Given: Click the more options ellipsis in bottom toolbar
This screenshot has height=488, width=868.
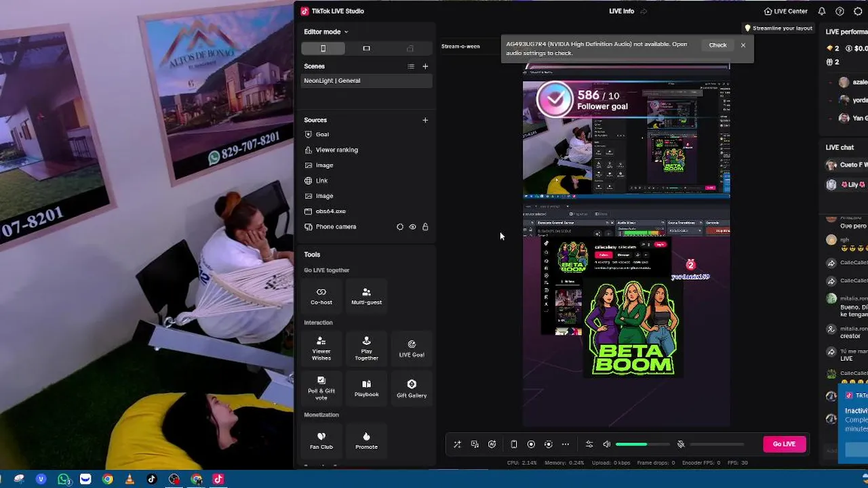Looking at the screenshot, I should pyautogui.click(x=566, y=445).
